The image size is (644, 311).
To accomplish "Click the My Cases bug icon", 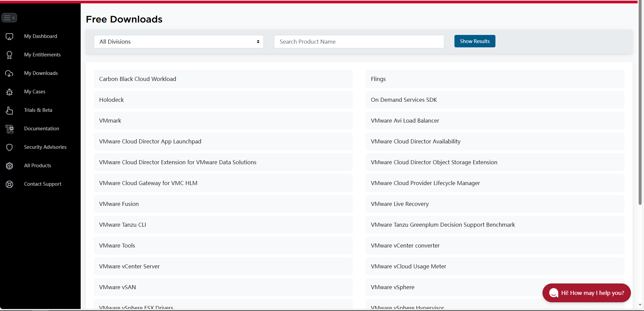I will [9, 92].
